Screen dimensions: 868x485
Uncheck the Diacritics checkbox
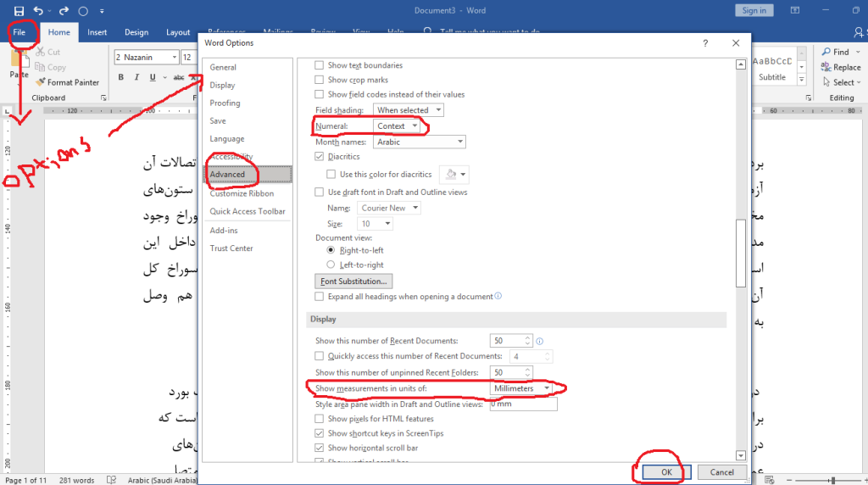[x=320, y=157]
